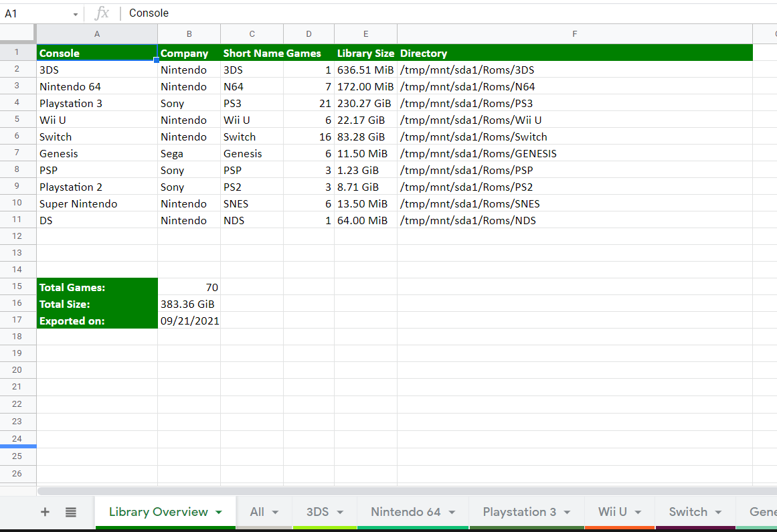
Task: Select column B header
Action: point(189,34)
